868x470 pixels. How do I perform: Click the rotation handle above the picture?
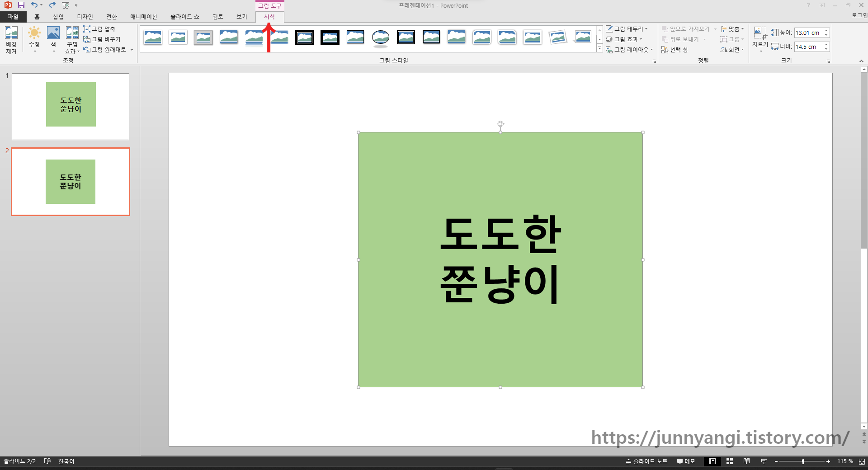point(500,124)
